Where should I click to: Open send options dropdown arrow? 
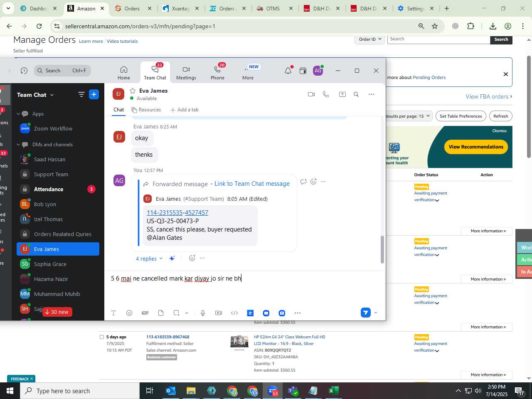click(x=376, y=313)
